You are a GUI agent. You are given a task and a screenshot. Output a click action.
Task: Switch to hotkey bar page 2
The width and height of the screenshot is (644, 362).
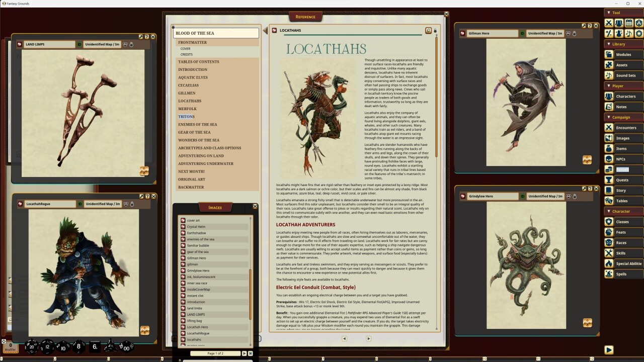pyautogui.click(x=55, y=358)
